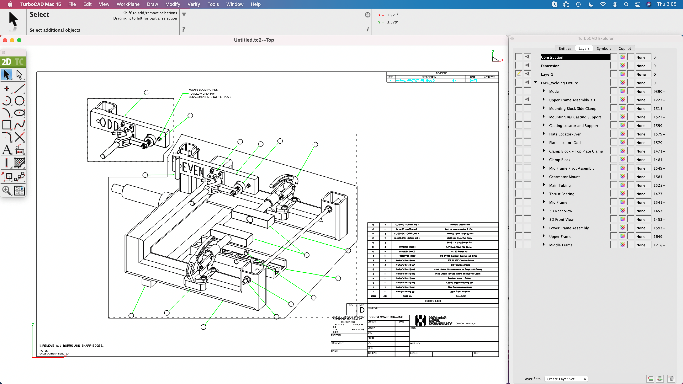Open the TurboCAD Mac application menu

click(41, 4)
